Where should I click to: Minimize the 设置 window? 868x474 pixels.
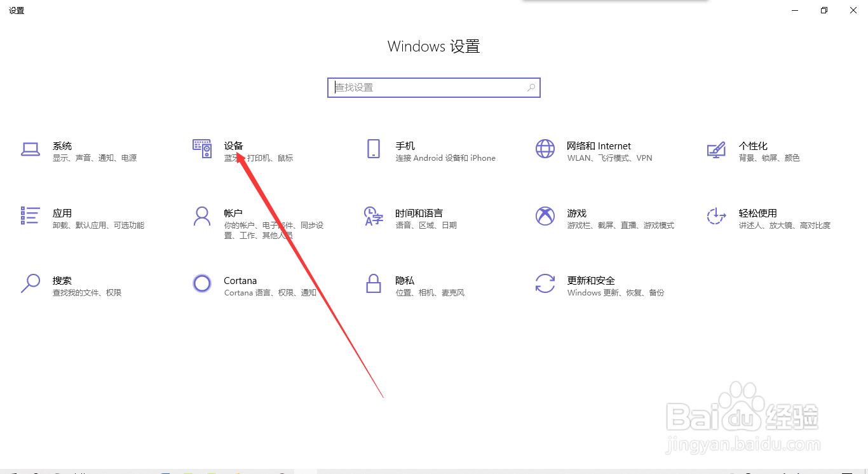pyautogui.click(x=795, y=10)
